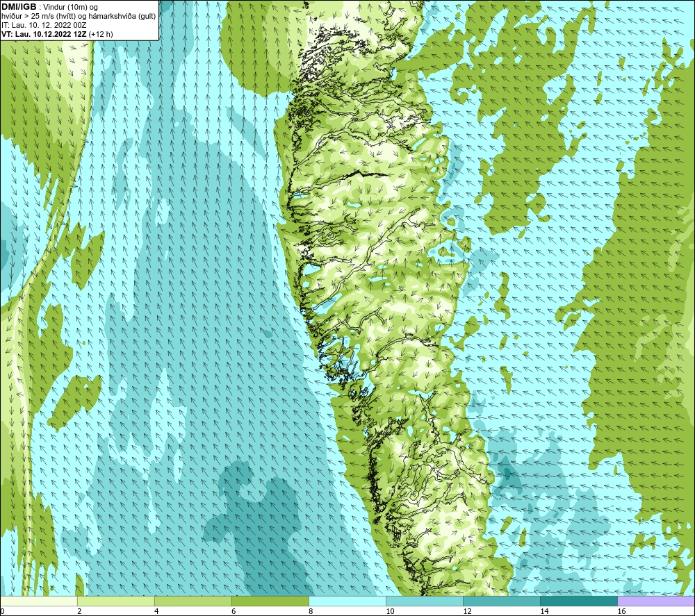The height and width of the screenshot is (616, 695).
Task: Click the "IT: Lau. 10. 12. 2022 00Z" line
Action: 44,25
